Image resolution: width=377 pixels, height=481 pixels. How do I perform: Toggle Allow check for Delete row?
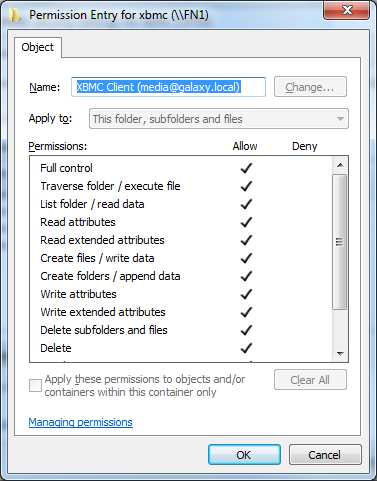tap(246, 348)
